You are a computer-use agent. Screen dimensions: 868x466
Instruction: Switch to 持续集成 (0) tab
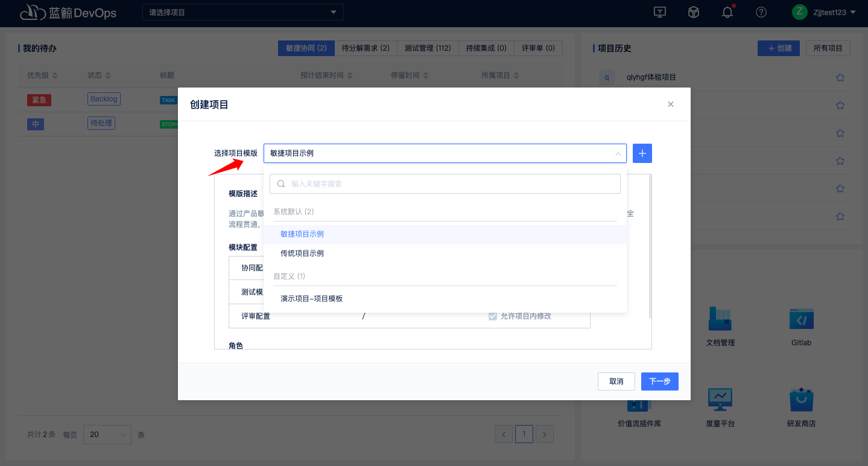tap(486, 48)
